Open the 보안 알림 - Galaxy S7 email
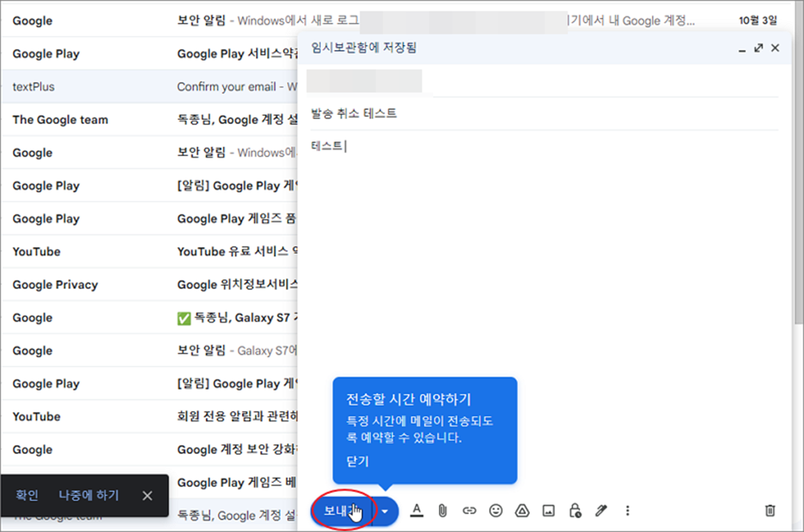Image resolution: width=804 pixels, height=532 pixels. click(x=149, y=351)
